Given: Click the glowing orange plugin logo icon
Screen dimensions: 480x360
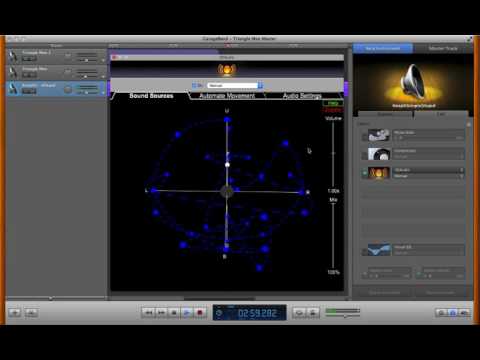Looking at the screenshot, I should coord(227,70).
